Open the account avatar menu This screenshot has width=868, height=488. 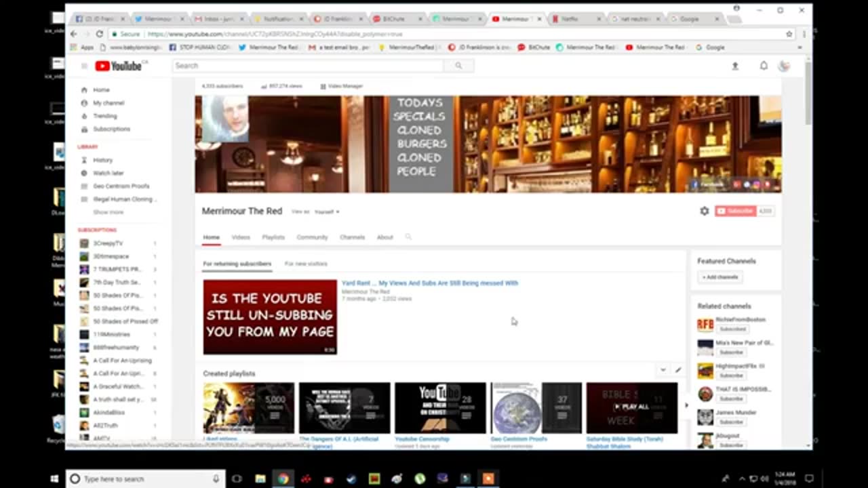(785, 66)
